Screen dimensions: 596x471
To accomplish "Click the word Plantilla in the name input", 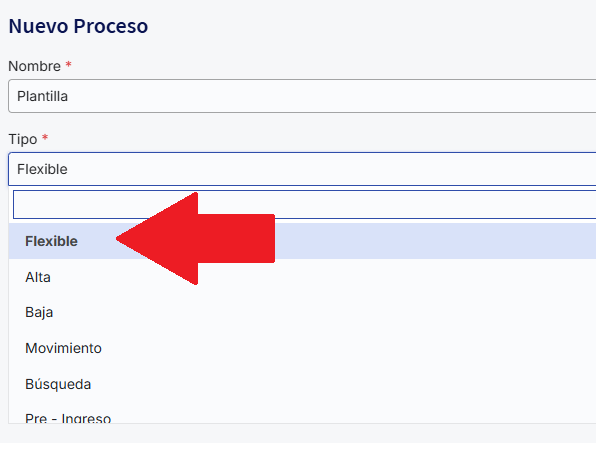I will (43, 96).
